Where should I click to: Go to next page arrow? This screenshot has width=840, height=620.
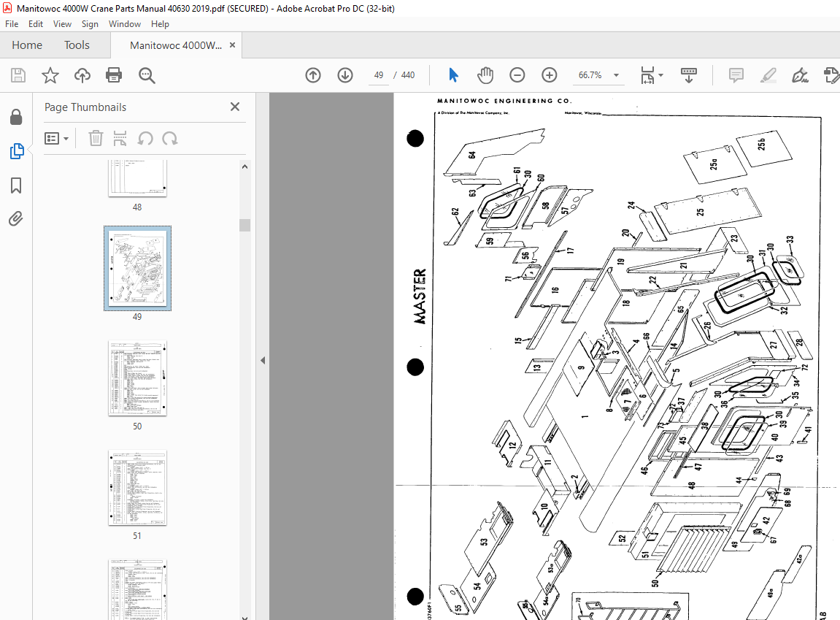click(345, 75)
